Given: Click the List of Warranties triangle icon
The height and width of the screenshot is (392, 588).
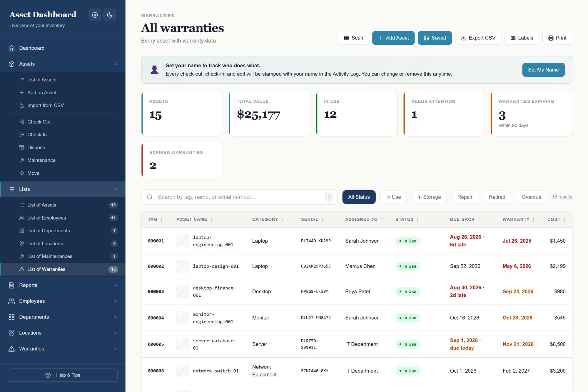Looking at the screenshot, I should [22, 269].
